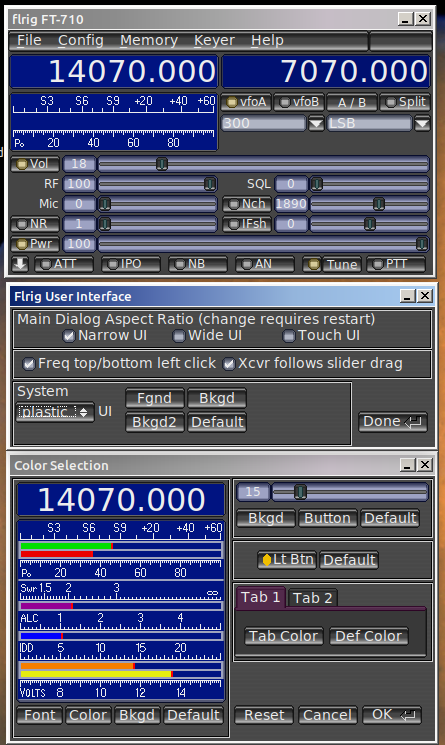This screenshot has height=745, width=445.
Task: Open the File menu
Action: tap(29, 40)
